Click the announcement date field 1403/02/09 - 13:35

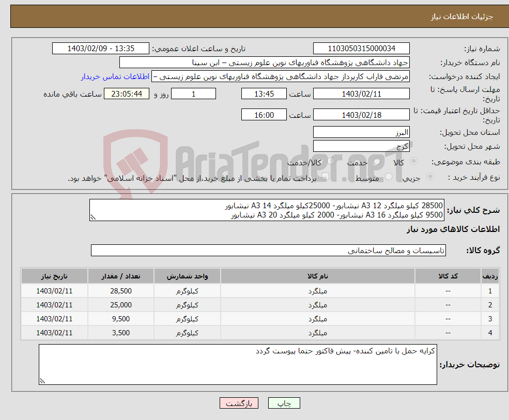point(101,49)
